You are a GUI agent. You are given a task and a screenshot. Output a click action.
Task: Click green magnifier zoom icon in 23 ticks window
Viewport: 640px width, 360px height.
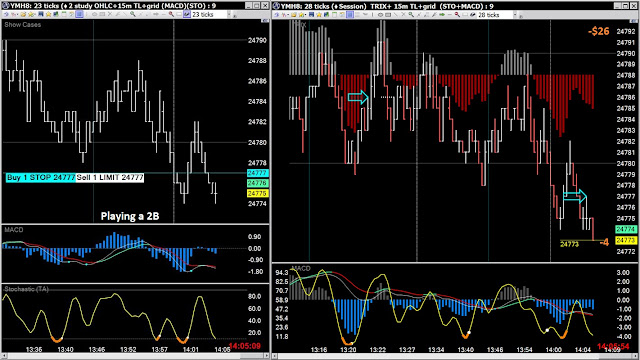pyautogui.click(x=132, y=14)
